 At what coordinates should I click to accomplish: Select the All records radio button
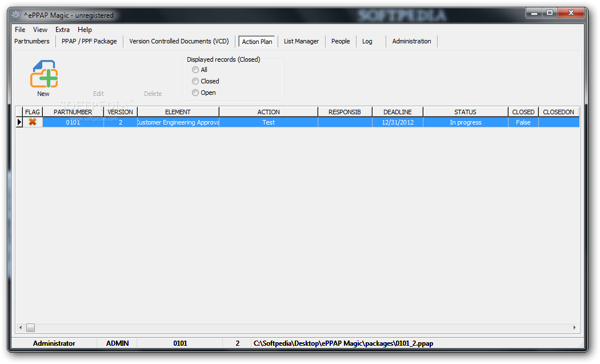(x=195, y=70)
